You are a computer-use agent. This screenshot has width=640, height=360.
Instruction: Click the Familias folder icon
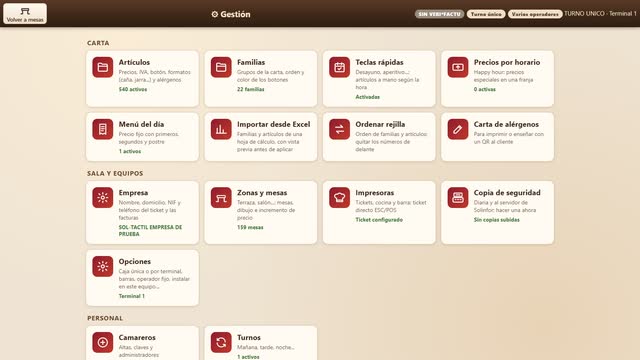[x=221, y=67]
